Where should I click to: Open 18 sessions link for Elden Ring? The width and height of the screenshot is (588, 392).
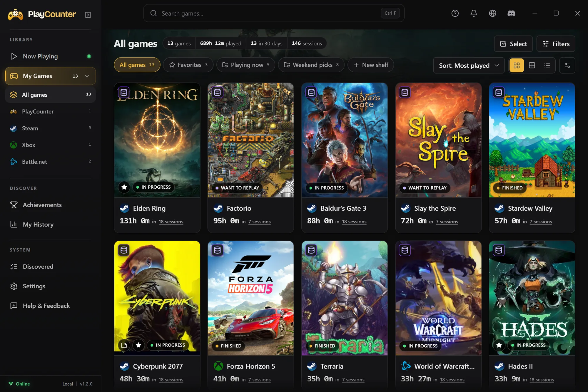[171, 222]
